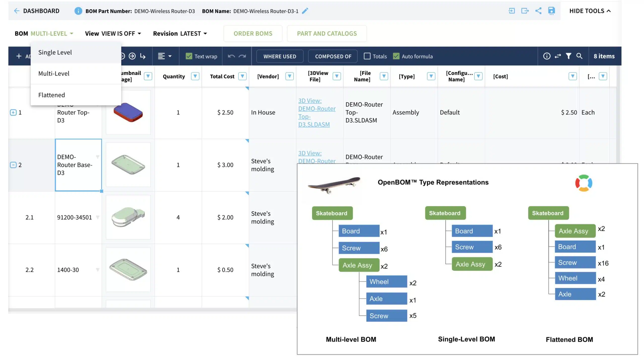The width and height of the screenshot is (644, 360).
Task: Click the save BOM icon
Action: (x=551, y=11)
